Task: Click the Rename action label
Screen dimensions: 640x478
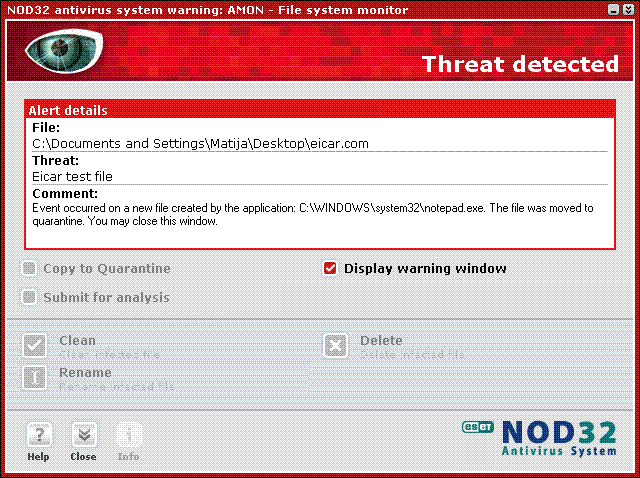Action: pos(85,372)
